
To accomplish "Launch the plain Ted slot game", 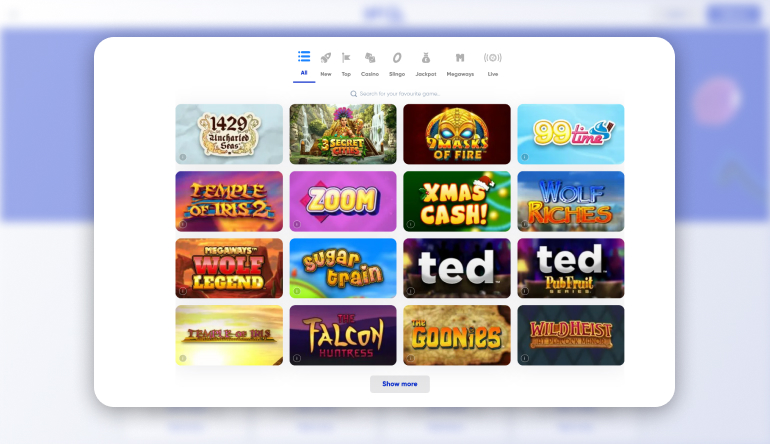I will [457, 268].
